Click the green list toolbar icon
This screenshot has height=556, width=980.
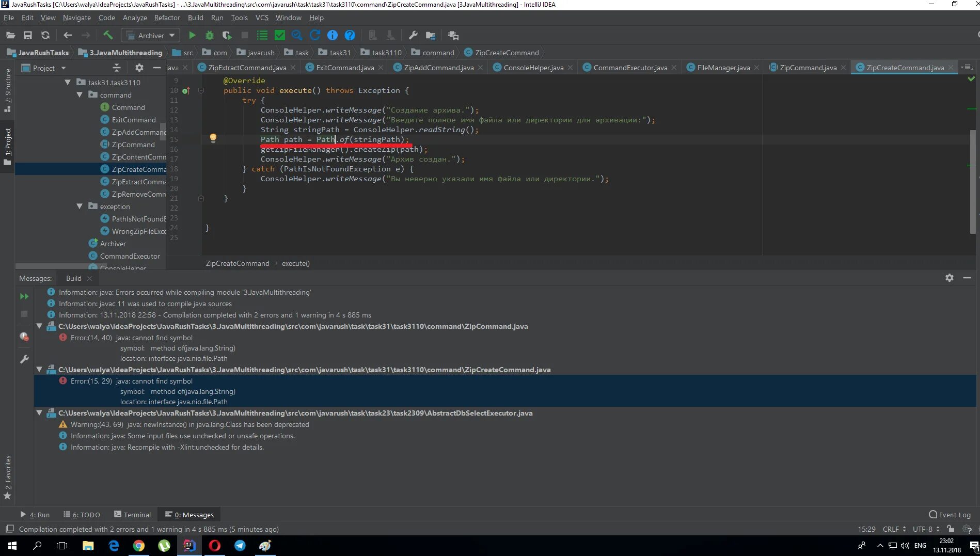pyautogui.click(x=262, y=35)
